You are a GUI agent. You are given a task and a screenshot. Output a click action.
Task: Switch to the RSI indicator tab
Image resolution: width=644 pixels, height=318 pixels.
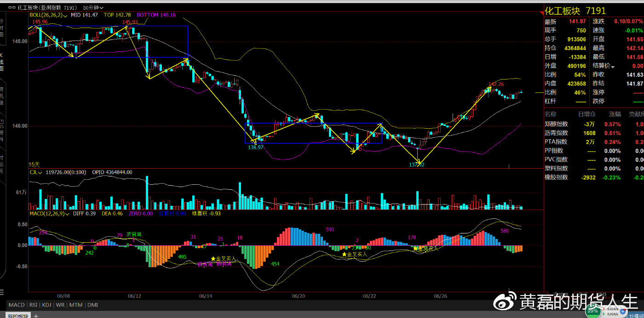click(x=34, y=305)
